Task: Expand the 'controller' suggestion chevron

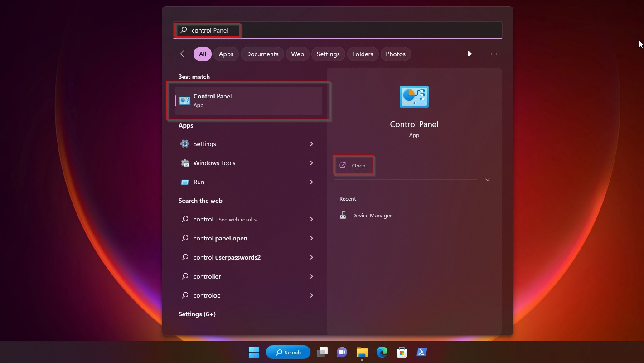Action: click(311, 276)
